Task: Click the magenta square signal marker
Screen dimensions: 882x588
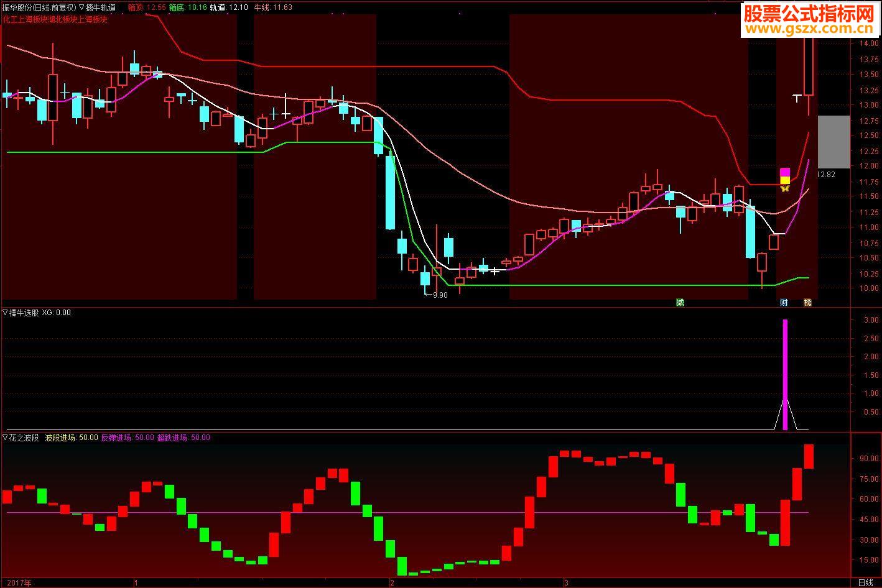Action: [x=785, y=172]
